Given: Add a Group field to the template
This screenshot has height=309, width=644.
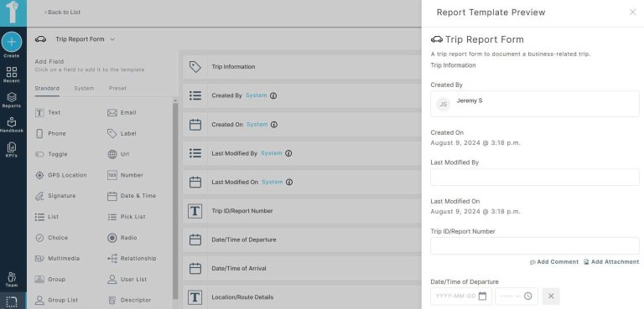Looking at the screenshot, I should click(x=50, y=280).
